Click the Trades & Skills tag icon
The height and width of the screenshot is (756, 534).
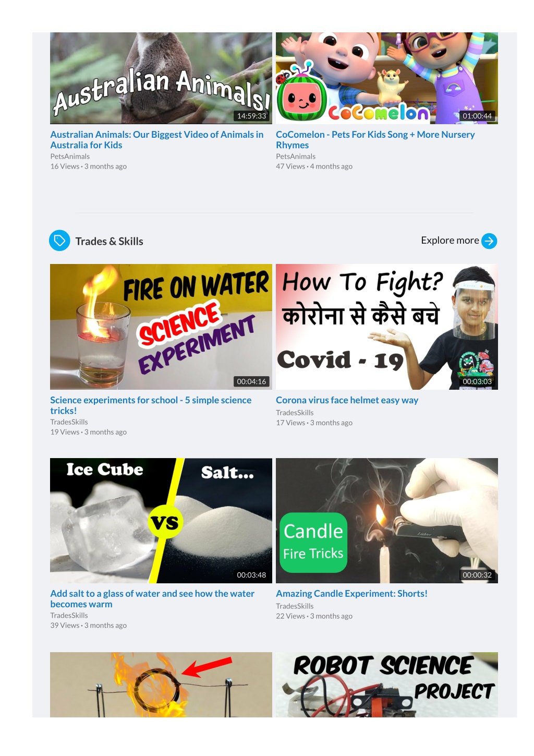pos(59,241)
